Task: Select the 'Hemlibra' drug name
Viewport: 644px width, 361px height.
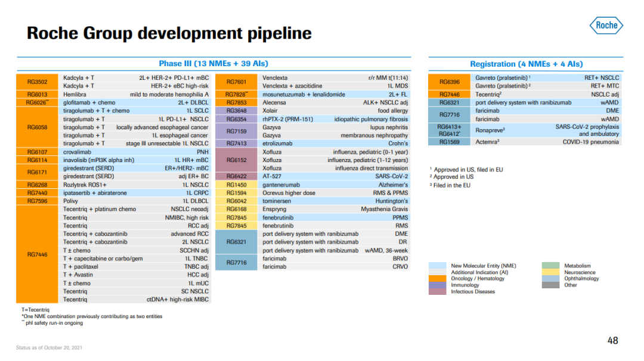Action: 75,94
